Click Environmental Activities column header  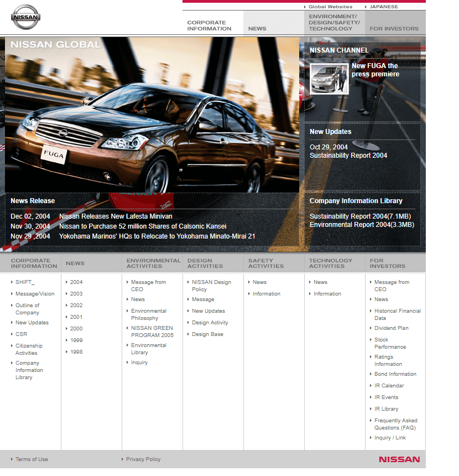(153, 263)
